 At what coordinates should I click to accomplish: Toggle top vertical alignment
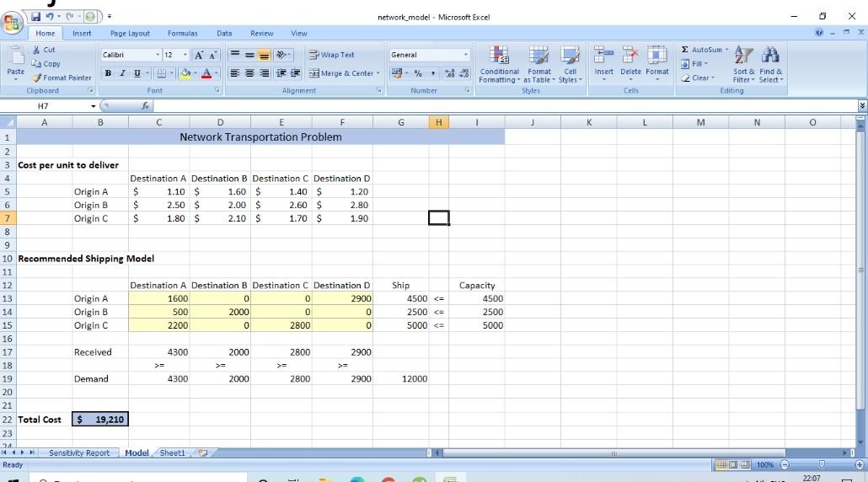235,55
